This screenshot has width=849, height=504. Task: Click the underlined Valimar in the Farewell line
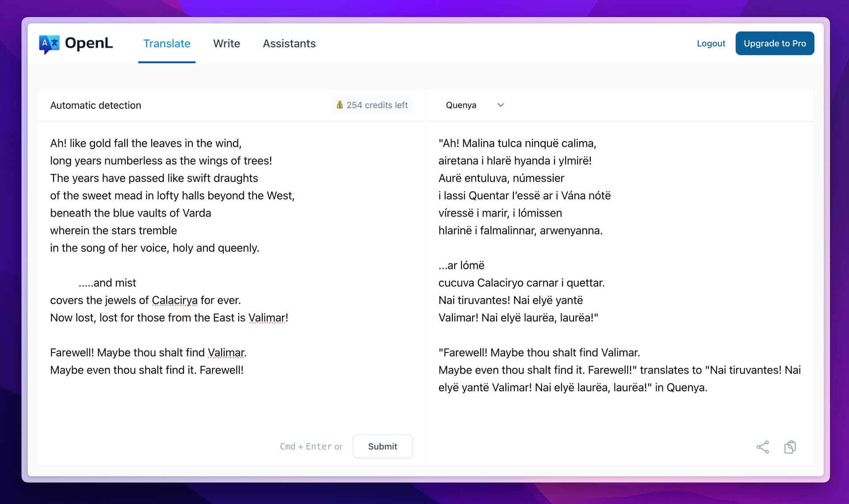226,352
